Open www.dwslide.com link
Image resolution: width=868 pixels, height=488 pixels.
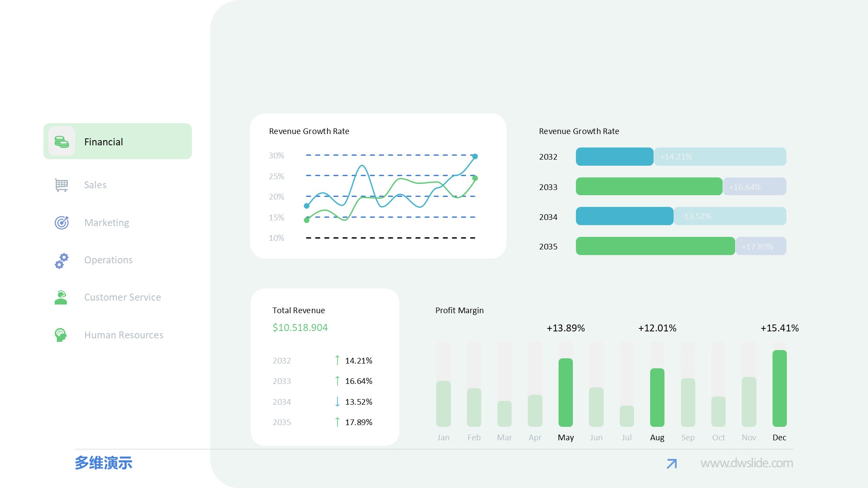pyautogui.click(x=746, y=463)
